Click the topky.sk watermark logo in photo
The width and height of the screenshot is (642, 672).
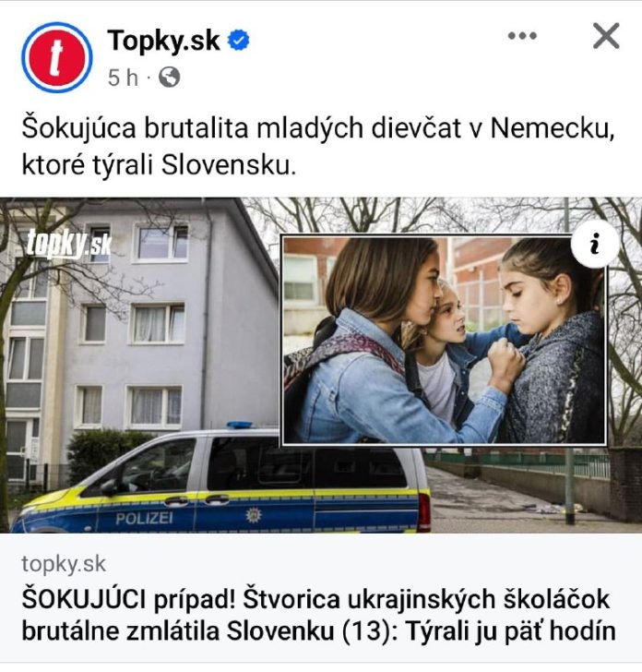click(68, 245)
